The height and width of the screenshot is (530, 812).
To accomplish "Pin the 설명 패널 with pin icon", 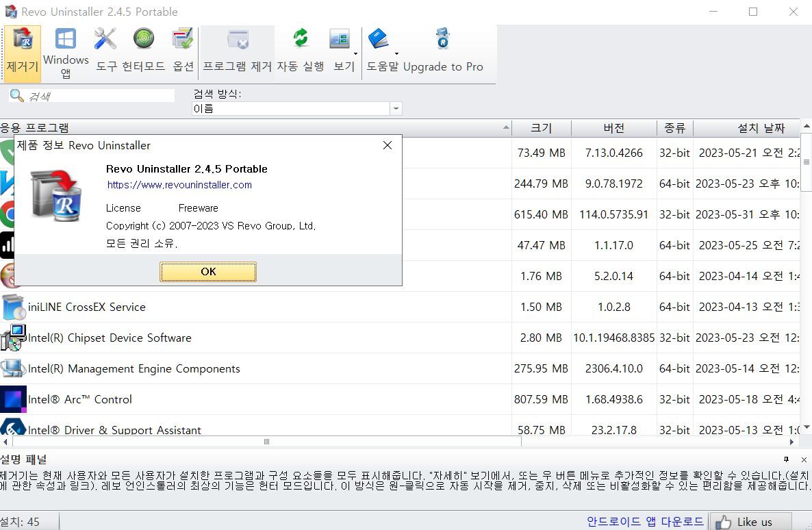I will point(786,459).
